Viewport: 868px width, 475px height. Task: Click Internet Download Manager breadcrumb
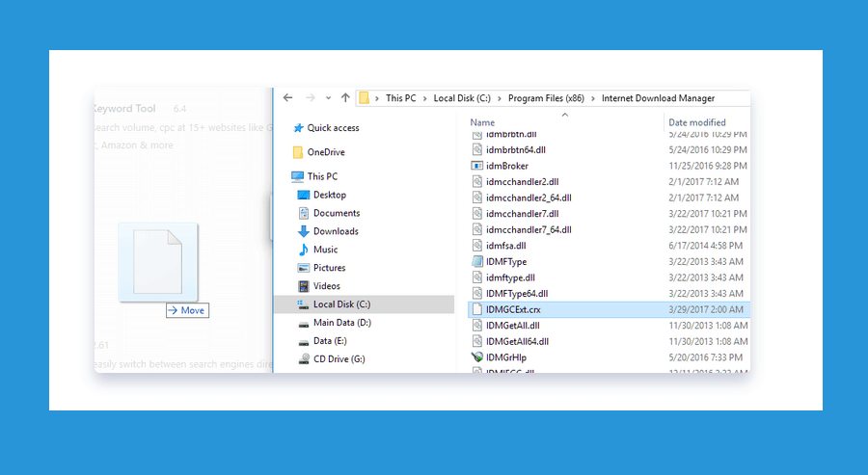658,98
